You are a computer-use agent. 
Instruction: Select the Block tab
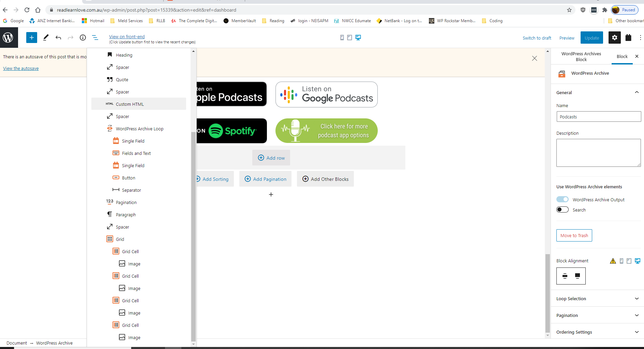pos(622,56)
